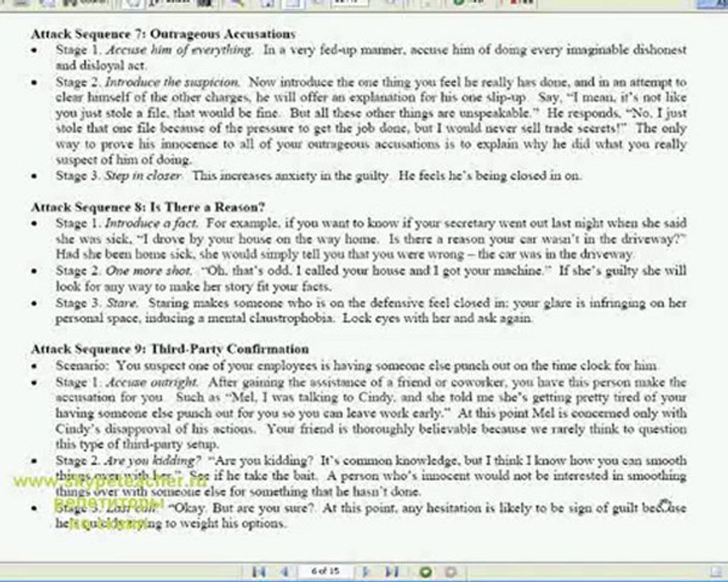This screenshot has width=728, height=582.
Task: Click the italic phrase 'Step in closer'
Action: [143, 176]
